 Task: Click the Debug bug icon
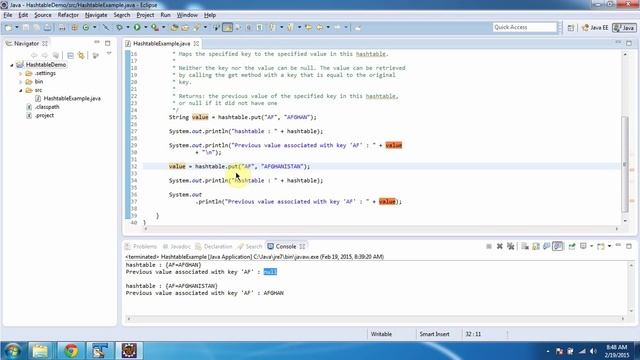coord(119,28)
